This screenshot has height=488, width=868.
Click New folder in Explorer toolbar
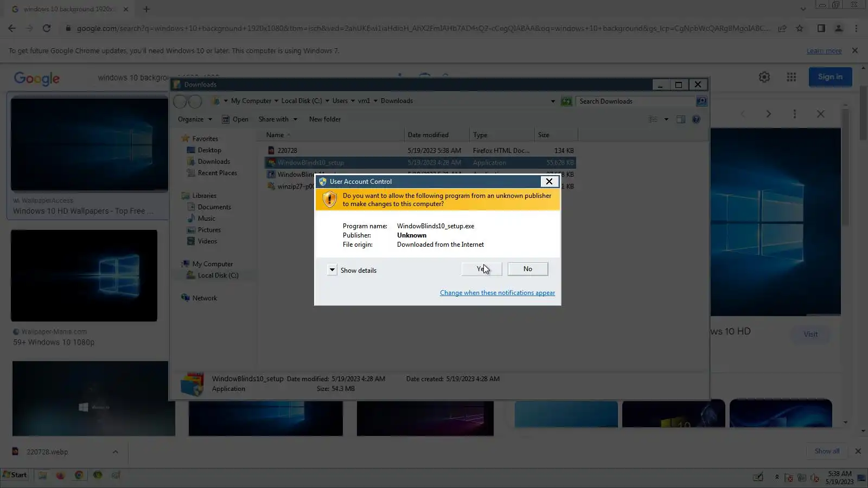[x=325, y=119]
